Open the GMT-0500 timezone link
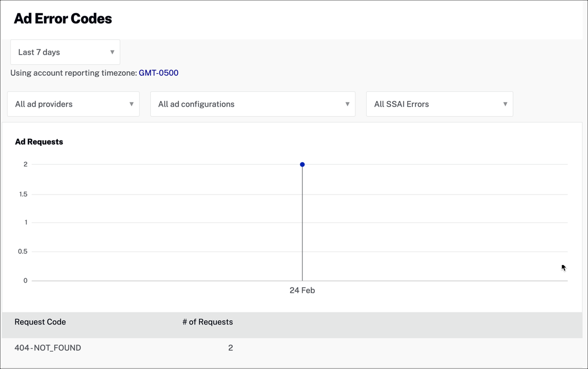Image resolution: width=588 pixels, height=369 pixels. click(x=158, y=73)
